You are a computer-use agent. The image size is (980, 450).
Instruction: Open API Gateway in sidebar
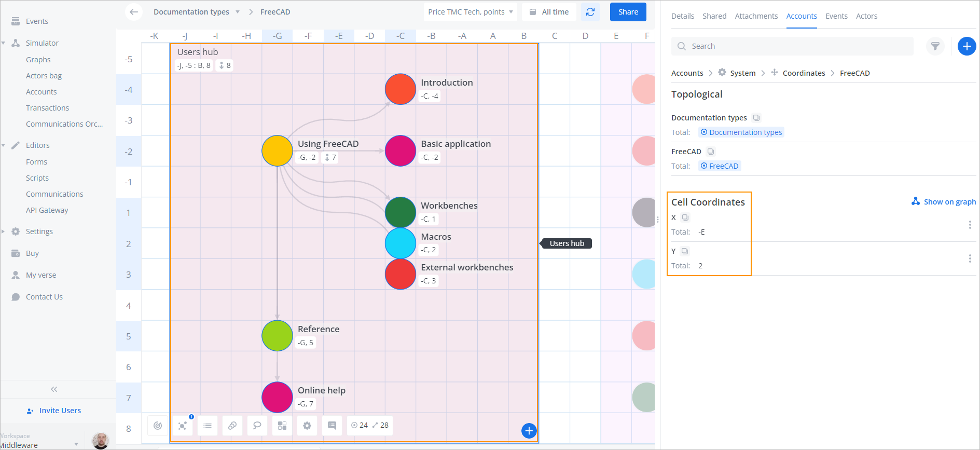point(47,210)
